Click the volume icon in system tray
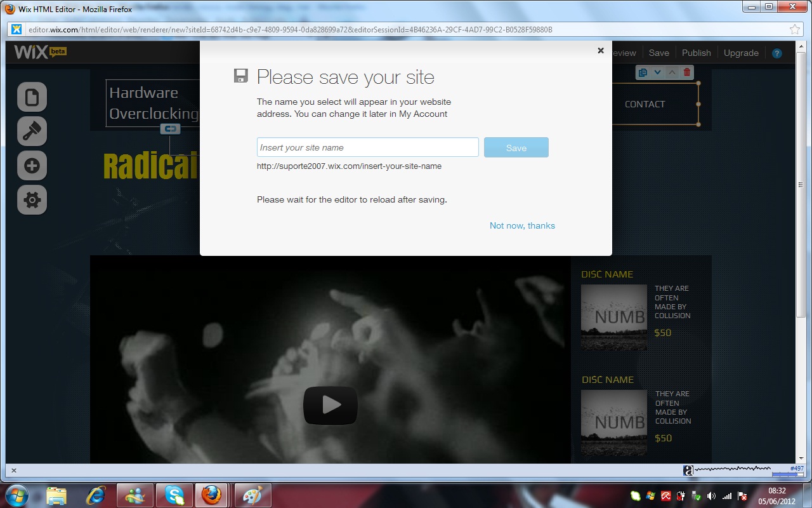 711,496
